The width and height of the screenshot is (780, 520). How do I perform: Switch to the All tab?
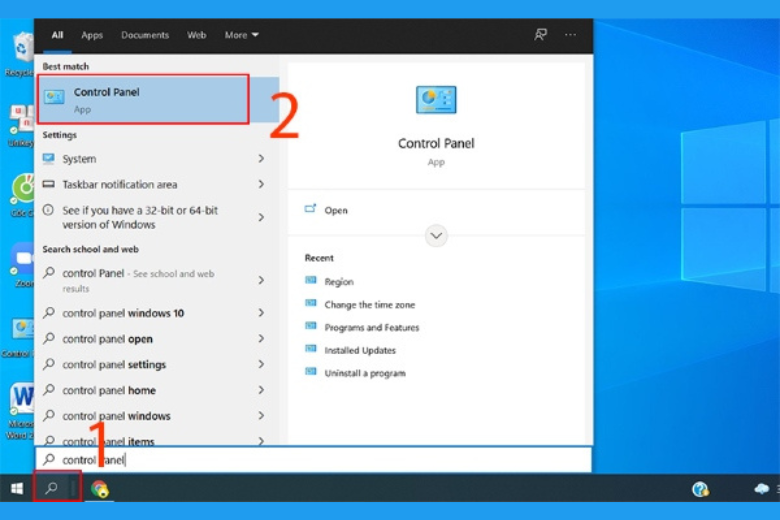click(57, 35)
